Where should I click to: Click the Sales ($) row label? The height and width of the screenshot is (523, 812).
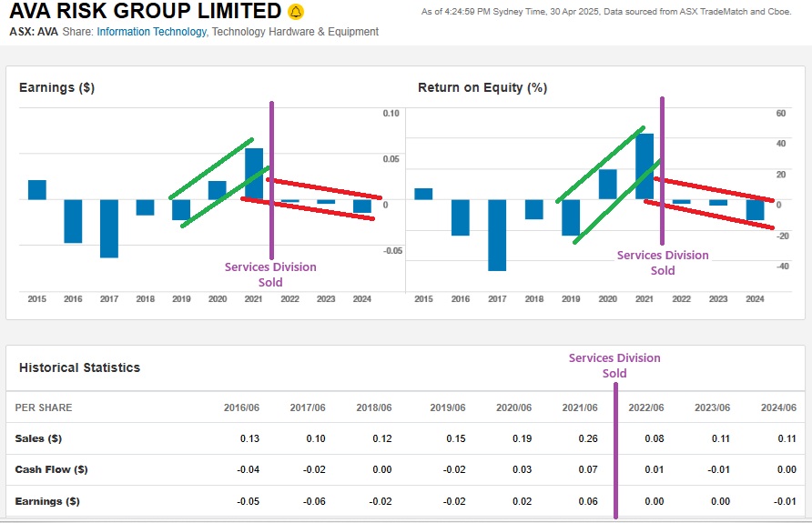38,438
